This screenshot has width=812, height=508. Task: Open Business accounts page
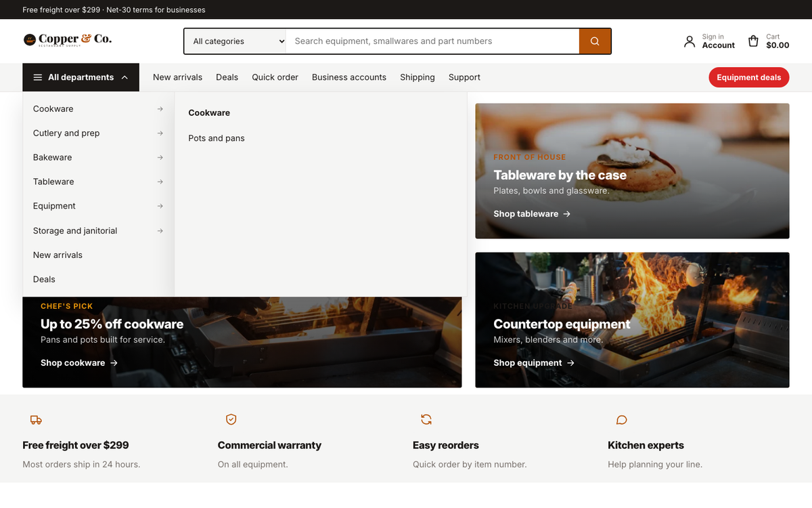[x=349, y=77]
